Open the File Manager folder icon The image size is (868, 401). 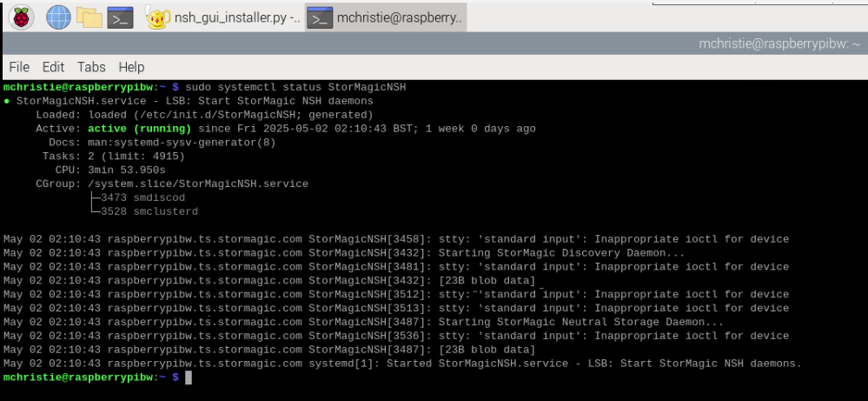coord(89,17)
